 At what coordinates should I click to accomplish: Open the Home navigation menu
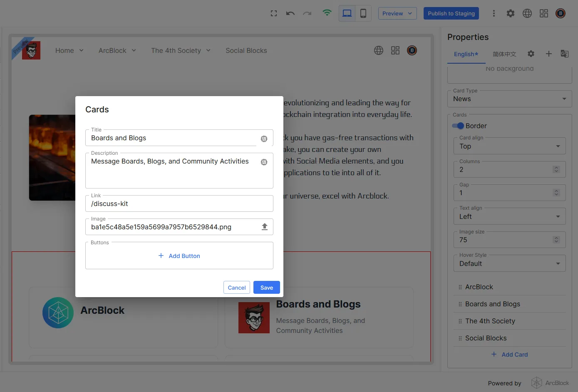[69, 50]
